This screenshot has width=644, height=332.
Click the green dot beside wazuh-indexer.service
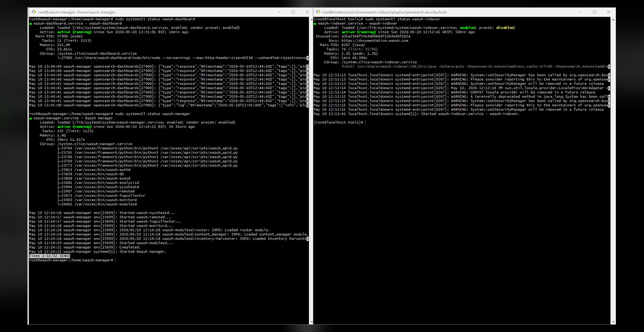[315, 24]
